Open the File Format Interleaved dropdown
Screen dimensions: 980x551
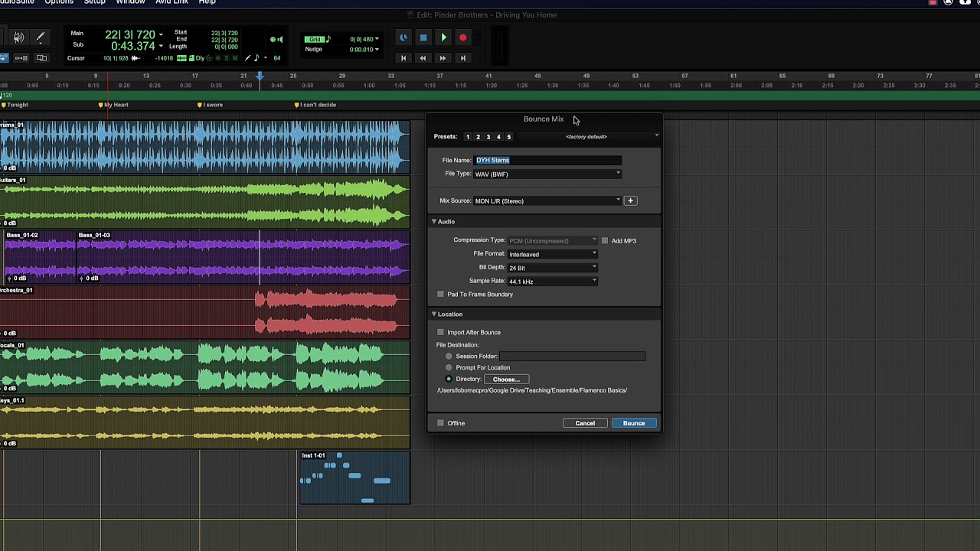pos(553,254)
